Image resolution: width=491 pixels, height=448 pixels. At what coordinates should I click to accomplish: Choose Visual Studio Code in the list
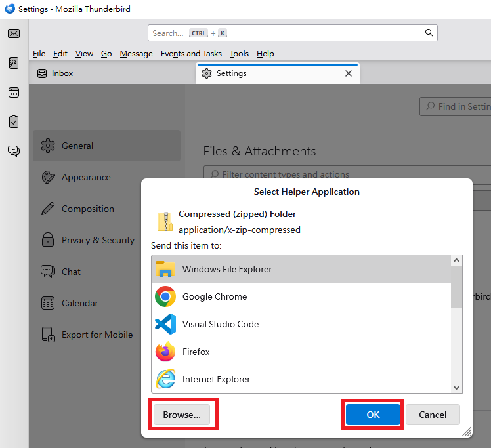coord(301,324)
